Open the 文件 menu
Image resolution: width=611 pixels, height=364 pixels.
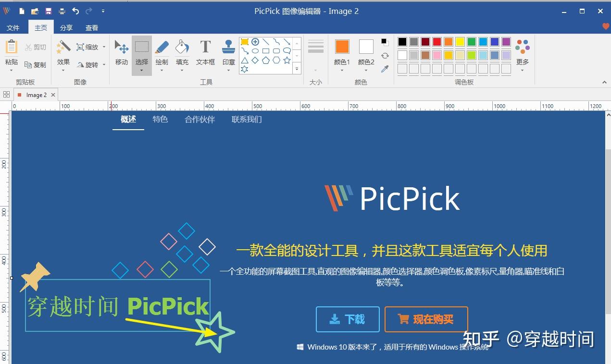[13, 27]
